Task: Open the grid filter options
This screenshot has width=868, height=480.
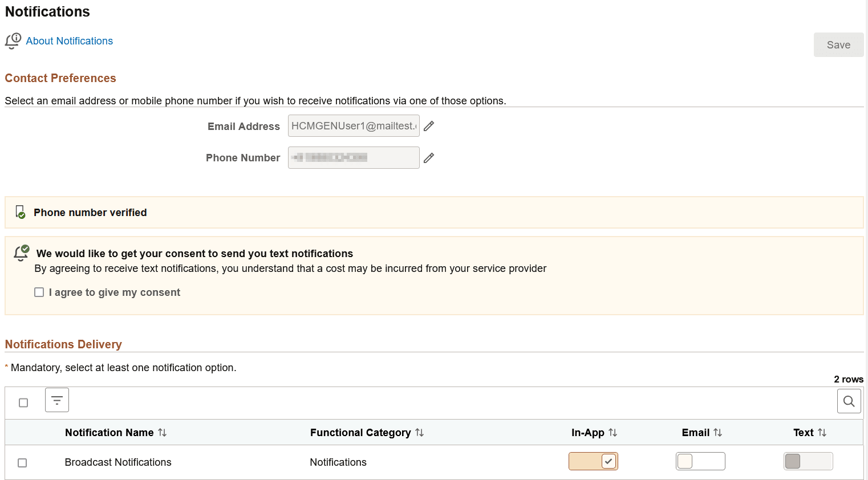Action: click(56, 400)
